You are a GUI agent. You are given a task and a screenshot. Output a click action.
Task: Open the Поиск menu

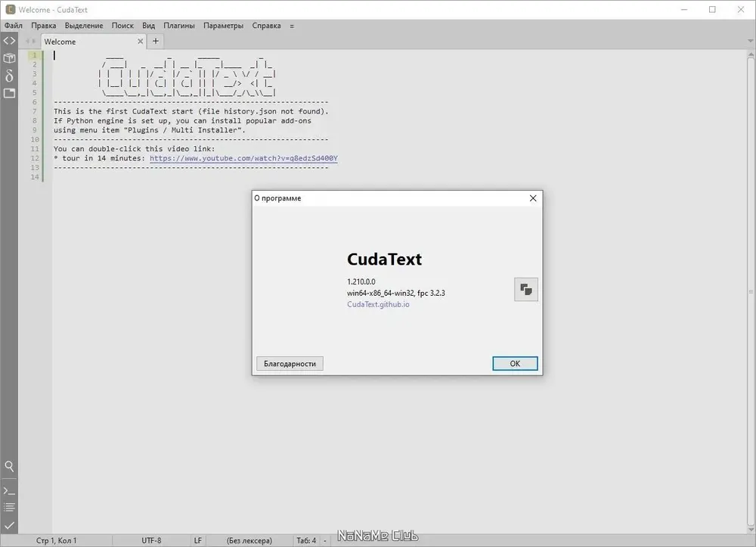[122, 26]
